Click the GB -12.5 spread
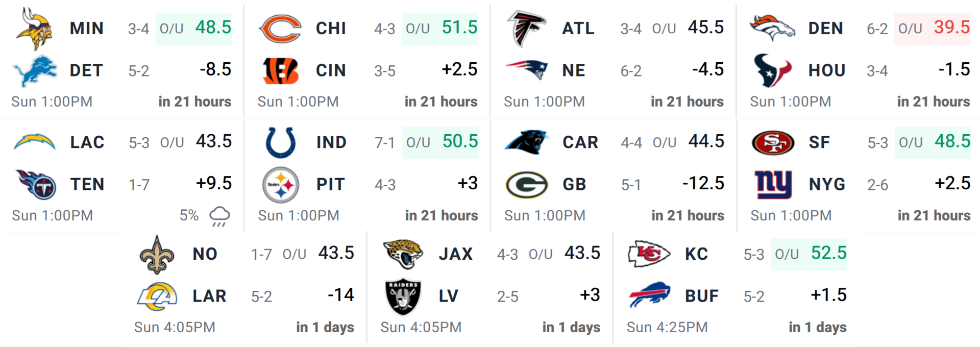980x347 pixels. (703, 183)
